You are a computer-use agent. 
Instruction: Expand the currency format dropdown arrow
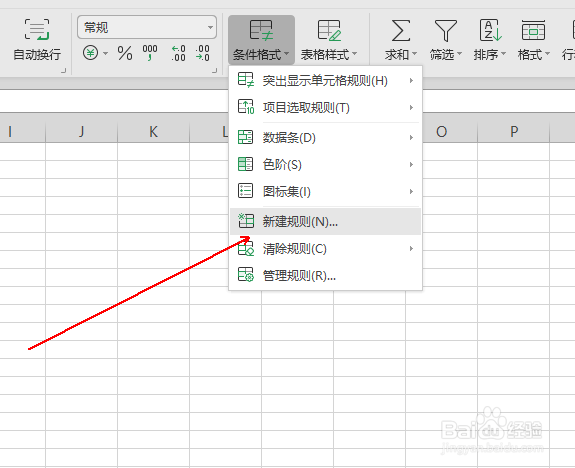click(x=106, y=54)
